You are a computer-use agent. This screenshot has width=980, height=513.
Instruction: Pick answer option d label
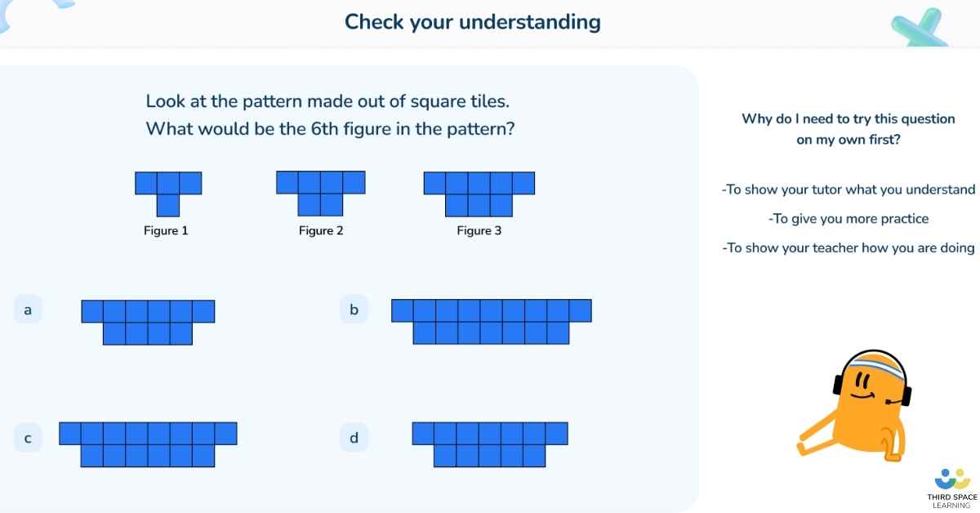354,439
